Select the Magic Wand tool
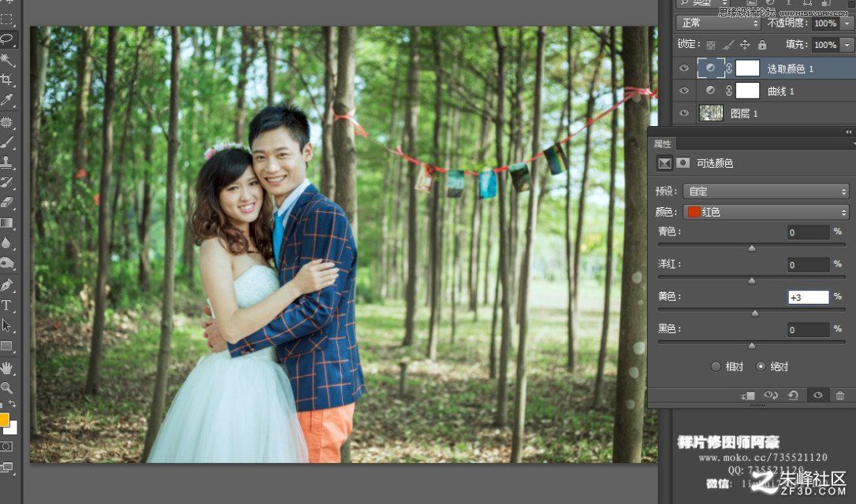 click(6, 59)
